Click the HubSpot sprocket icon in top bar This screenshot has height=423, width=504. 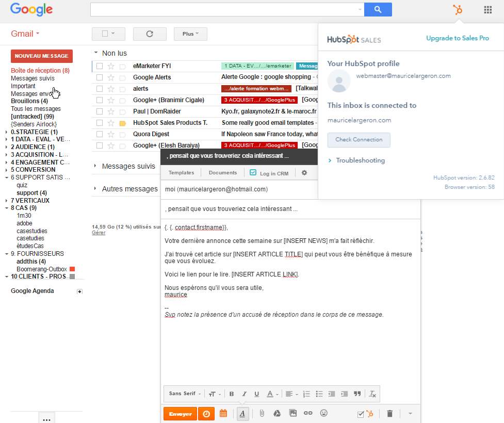pyautogui.click(x=458, y=10)
